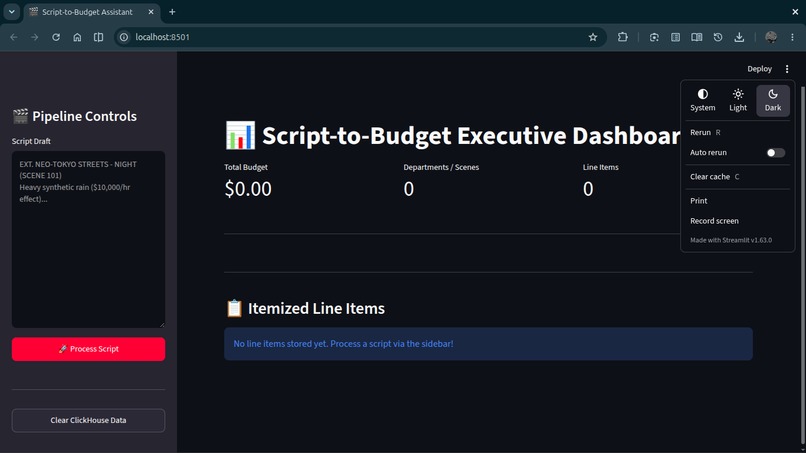Close the browser window

click(795, 11)
